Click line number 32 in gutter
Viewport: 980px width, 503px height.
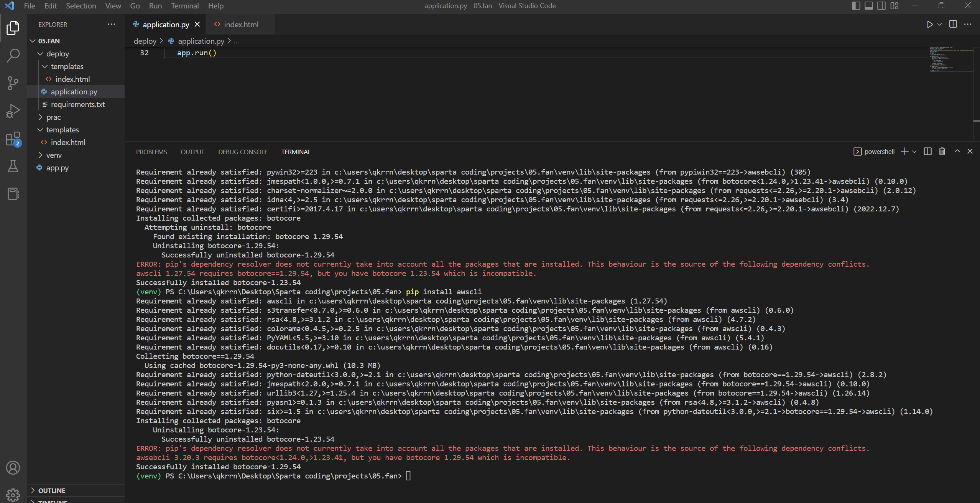144,53
